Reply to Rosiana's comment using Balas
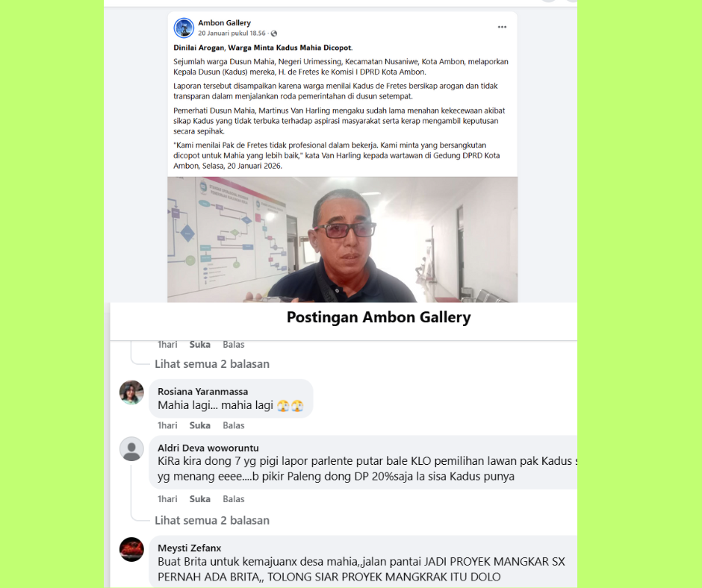 pyautogui.click(x=234, y=425)
